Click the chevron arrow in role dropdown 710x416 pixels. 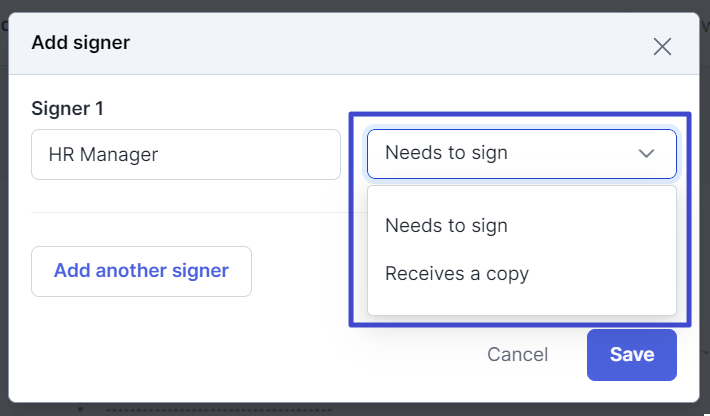pos(646,153)
